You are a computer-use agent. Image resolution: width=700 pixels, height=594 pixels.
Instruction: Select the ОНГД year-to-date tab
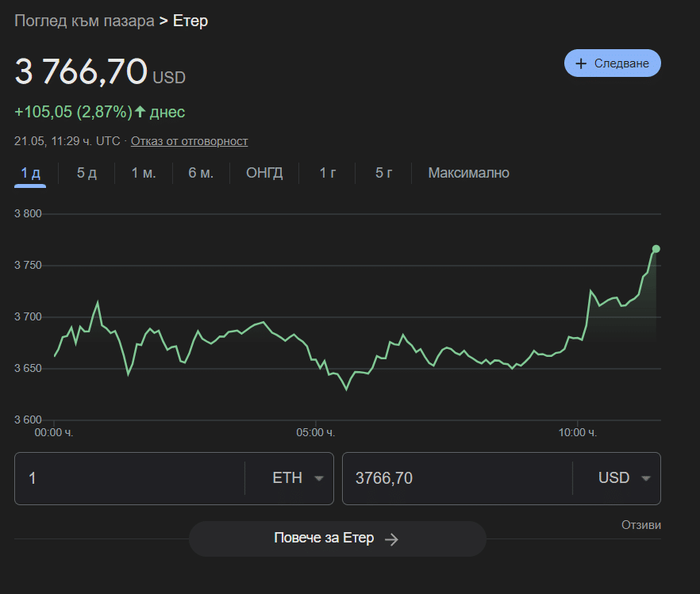point(264,173)
